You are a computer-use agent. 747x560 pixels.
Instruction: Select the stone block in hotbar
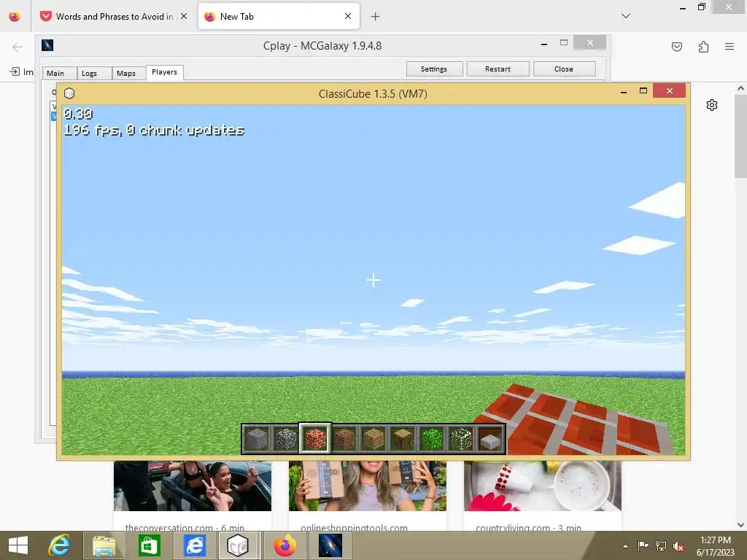point(258,438)
